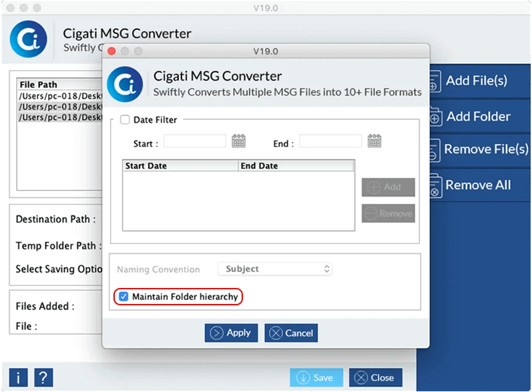Open the info icon in main window
The height and width of the screenshot is (392, 532).
[18, 377]
